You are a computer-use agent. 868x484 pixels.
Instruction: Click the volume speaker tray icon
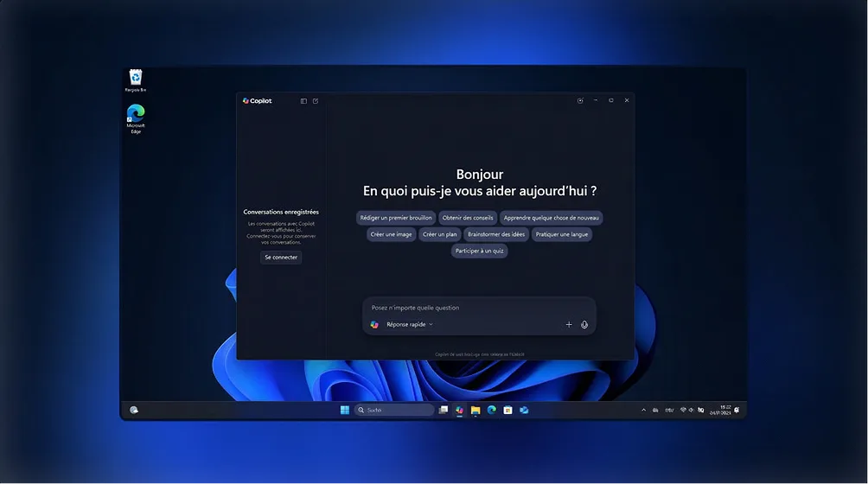point(691,411)
